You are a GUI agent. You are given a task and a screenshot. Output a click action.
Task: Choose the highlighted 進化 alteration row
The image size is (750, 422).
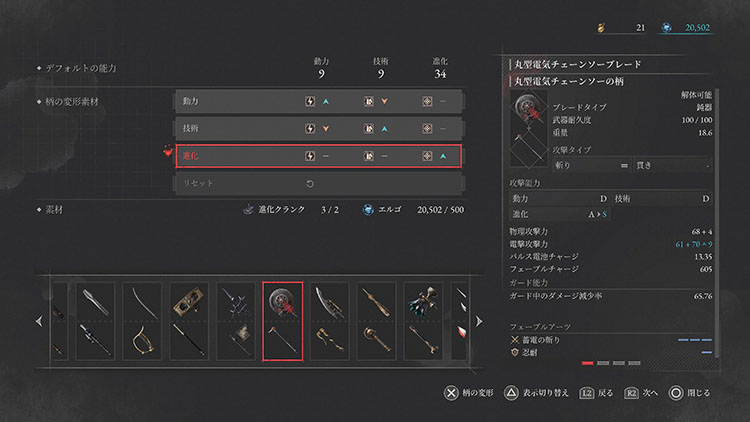pos(319,156)
